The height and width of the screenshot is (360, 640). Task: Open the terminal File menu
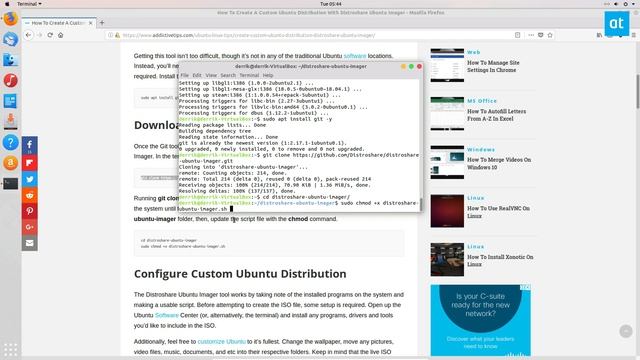click(184, 75)
